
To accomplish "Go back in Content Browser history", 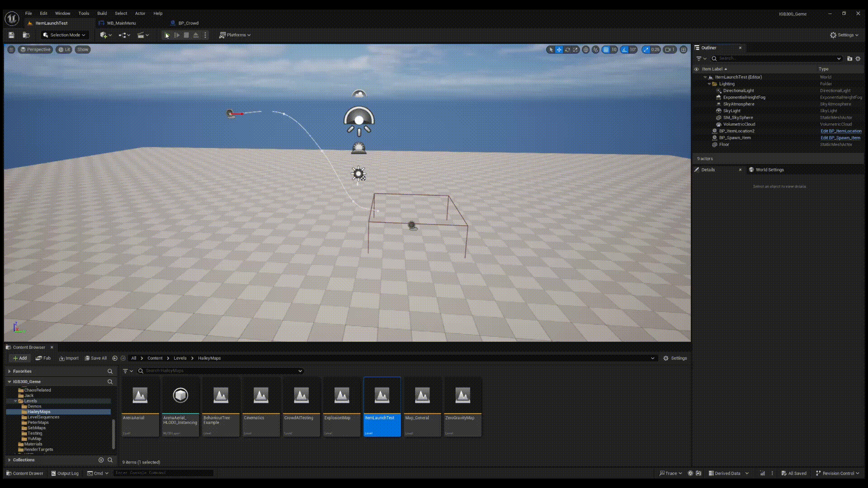I will 115,358.
